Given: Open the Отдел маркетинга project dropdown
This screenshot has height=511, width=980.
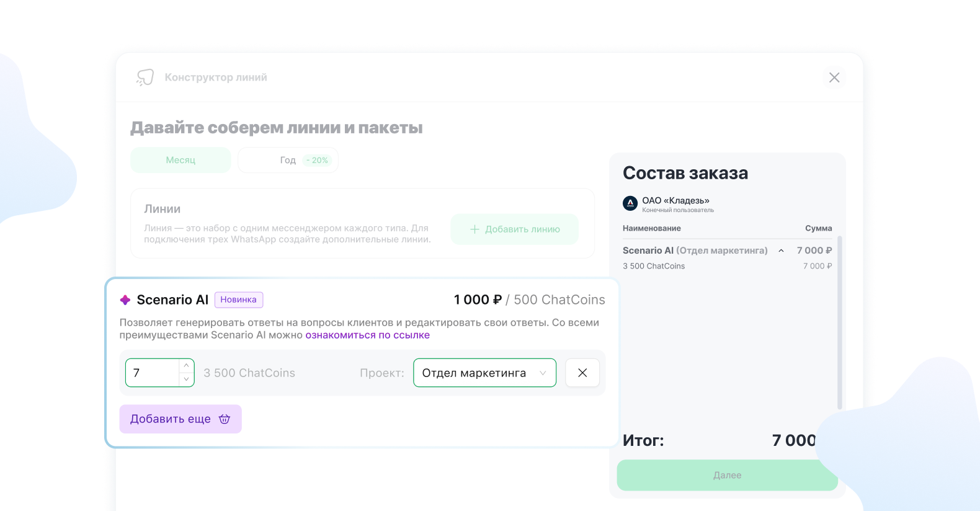Looking at the screenshot, I should [x=484, y=373].
